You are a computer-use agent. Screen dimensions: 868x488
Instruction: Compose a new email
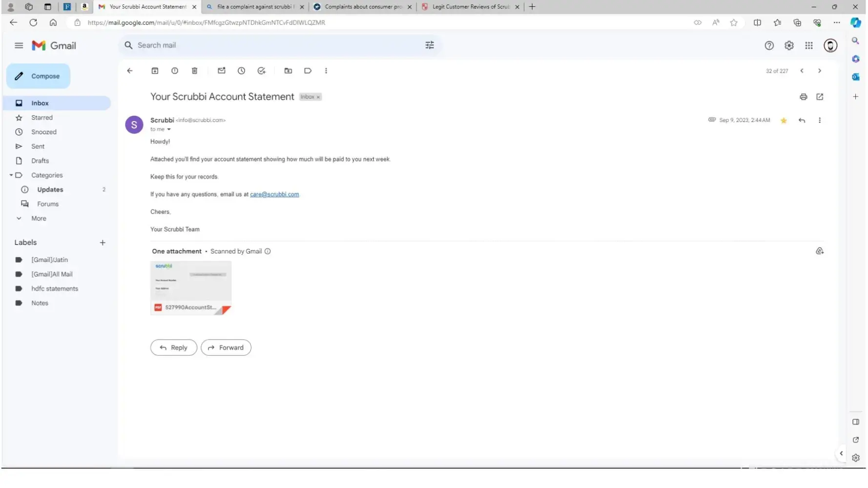click(x=38, y=76)
